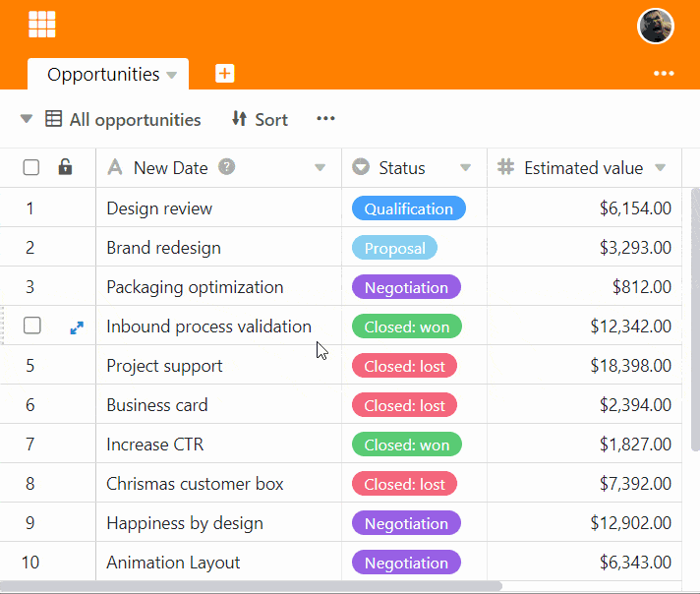Expand row 4 with the arrows icon

click(77, 327)
